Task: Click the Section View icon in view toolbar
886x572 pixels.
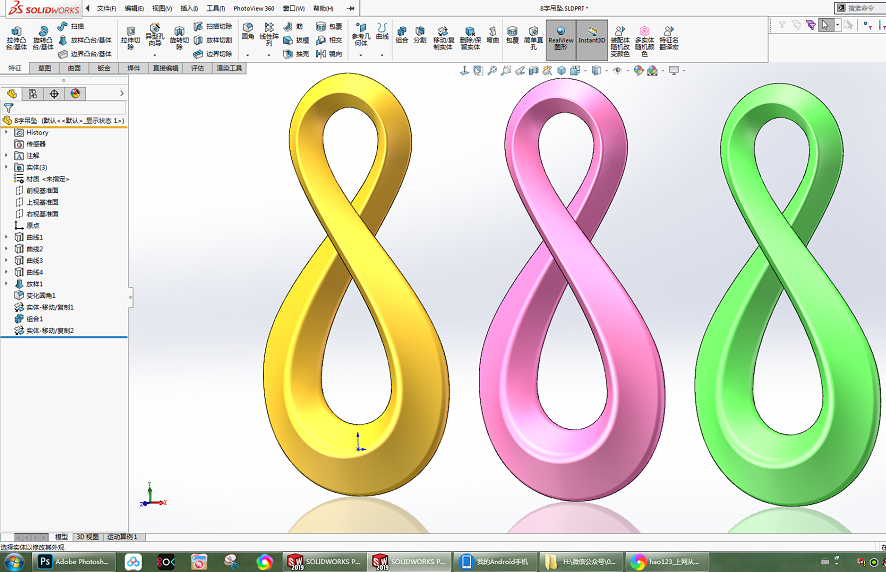Action: (533, 71)
